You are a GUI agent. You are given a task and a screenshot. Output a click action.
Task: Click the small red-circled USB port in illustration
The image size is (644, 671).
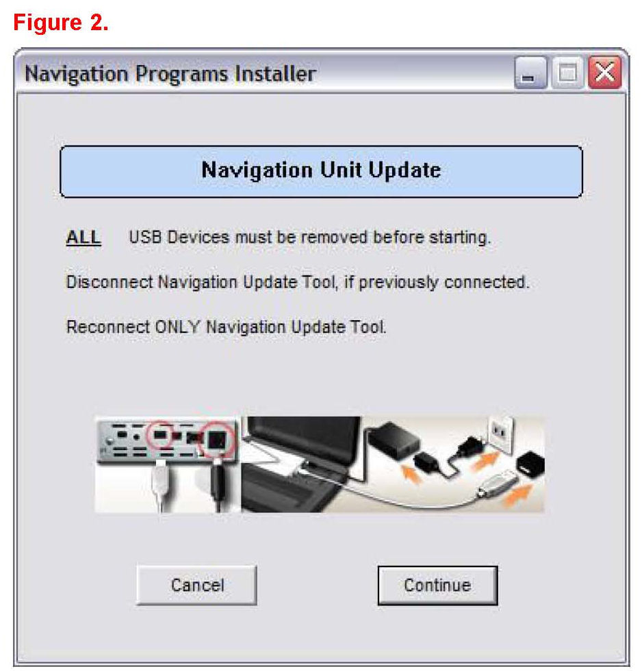[x=159, y=435]
